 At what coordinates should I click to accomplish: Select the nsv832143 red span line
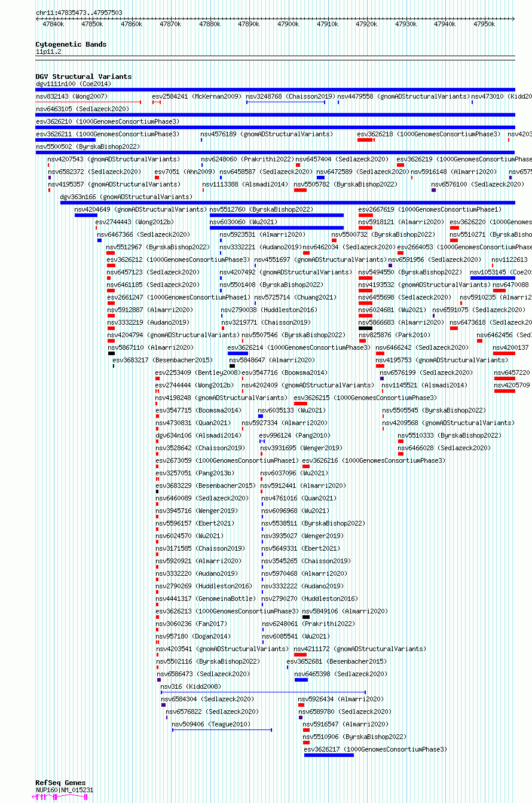pyautogui.click(x=88, y=102)
